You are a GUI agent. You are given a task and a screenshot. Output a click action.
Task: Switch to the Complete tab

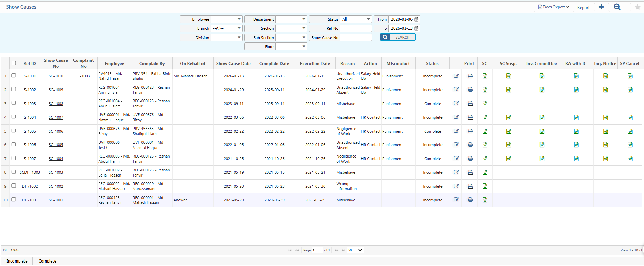point(47,261)
